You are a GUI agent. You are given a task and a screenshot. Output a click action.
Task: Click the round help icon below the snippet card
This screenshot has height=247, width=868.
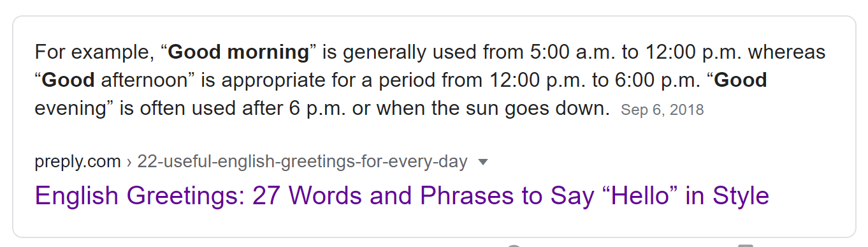click(515, 245)
